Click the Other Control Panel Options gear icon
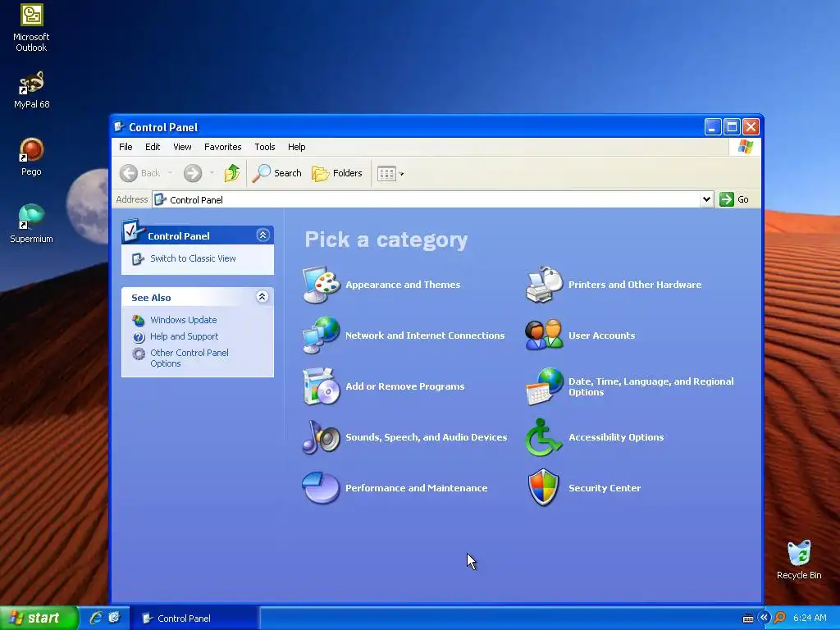840x630 pixels. [139, 354]
